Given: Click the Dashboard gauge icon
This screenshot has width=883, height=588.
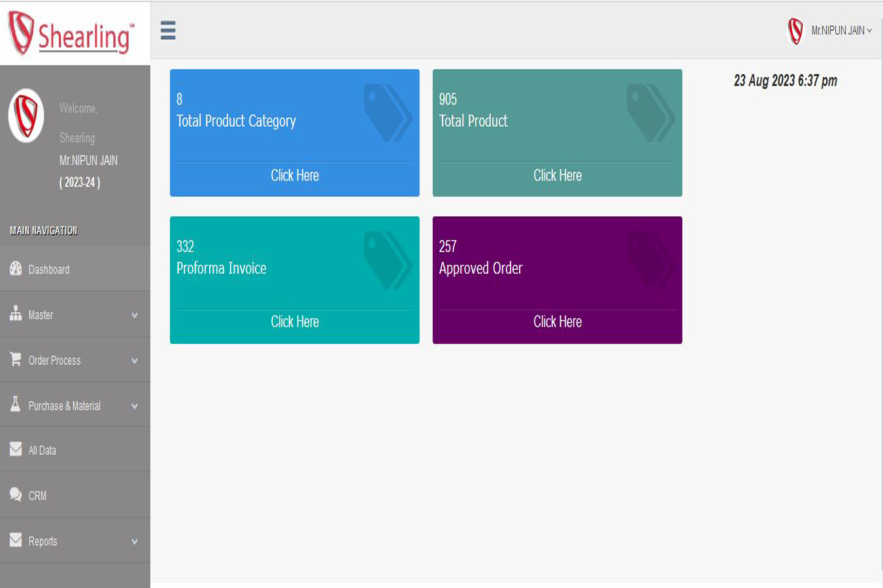Looking at the screenshot, I should pyautogui.click(x=16, y=269).
